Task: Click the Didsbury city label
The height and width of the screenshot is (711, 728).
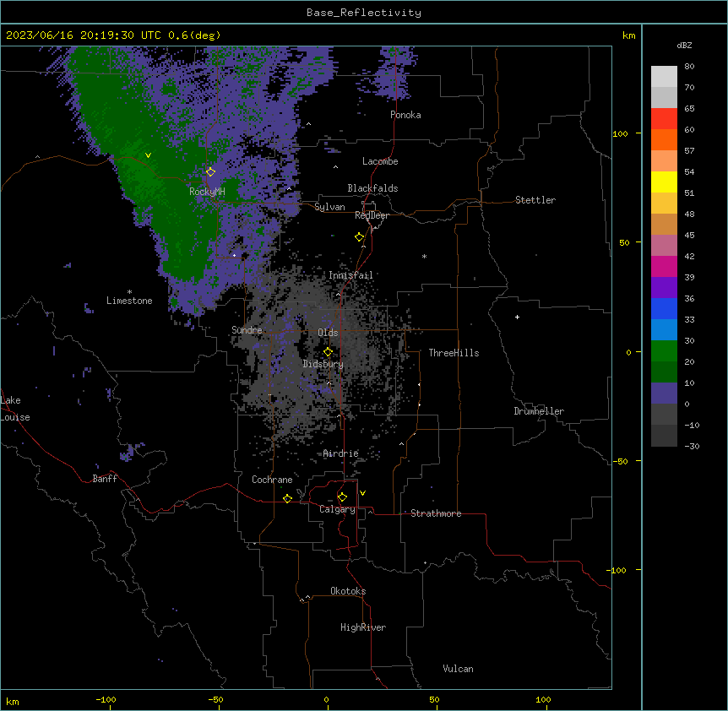Action: [323, 364]
